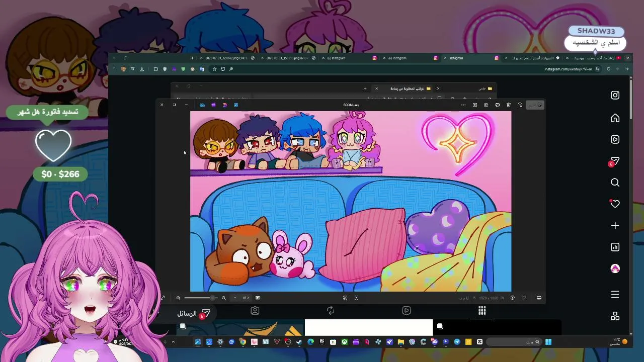
Task: Open the taskbar weather widget
Action: pos(620,342)
